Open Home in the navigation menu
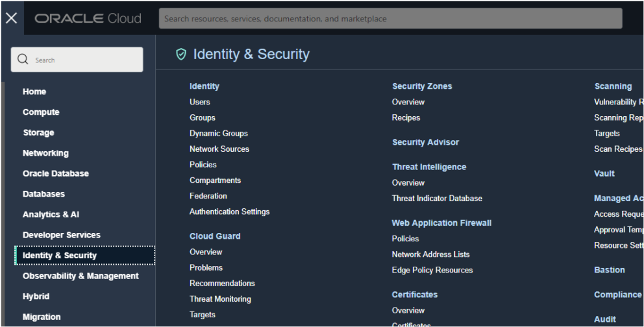644x327 pixels. coord(34,91)
